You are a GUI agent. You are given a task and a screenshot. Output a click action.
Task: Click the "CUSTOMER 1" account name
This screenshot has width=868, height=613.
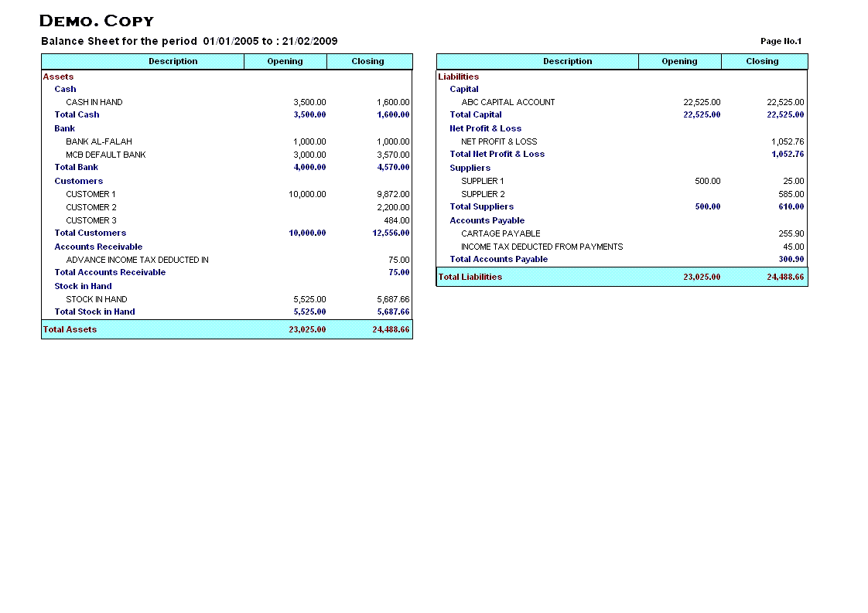91,194
